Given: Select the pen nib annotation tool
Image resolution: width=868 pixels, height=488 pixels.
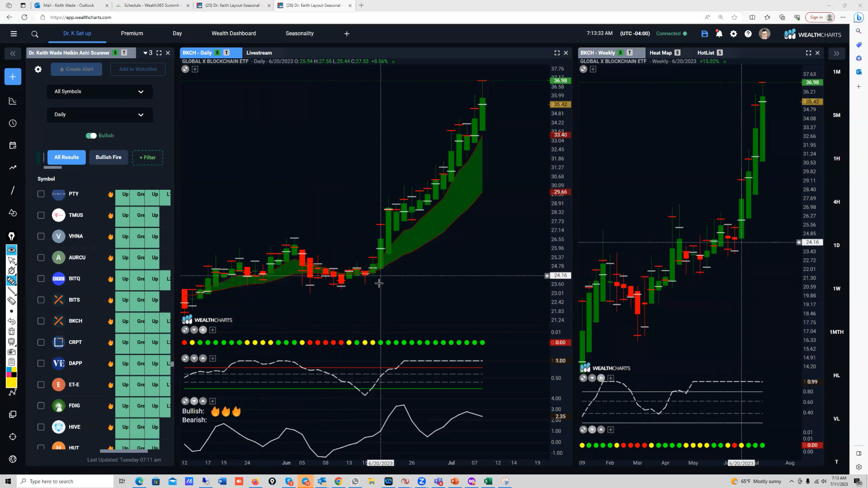Looking at the screenshot, I should 12,236.
